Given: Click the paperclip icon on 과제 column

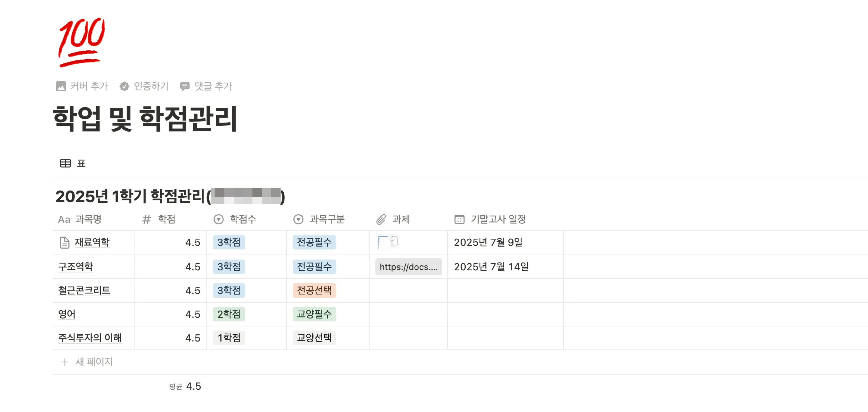Looking at the screenshot, I should (381, 219).
